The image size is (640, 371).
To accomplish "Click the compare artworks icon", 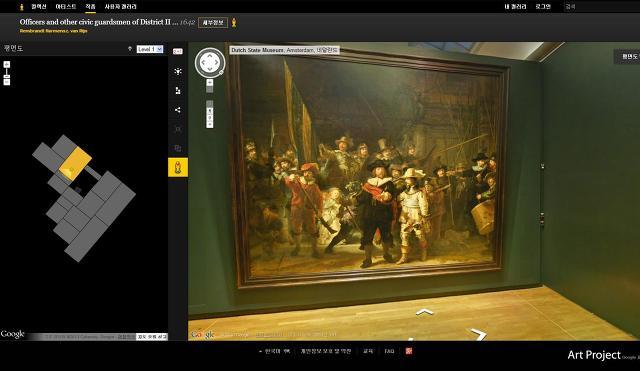I will (x=178, y=91).
